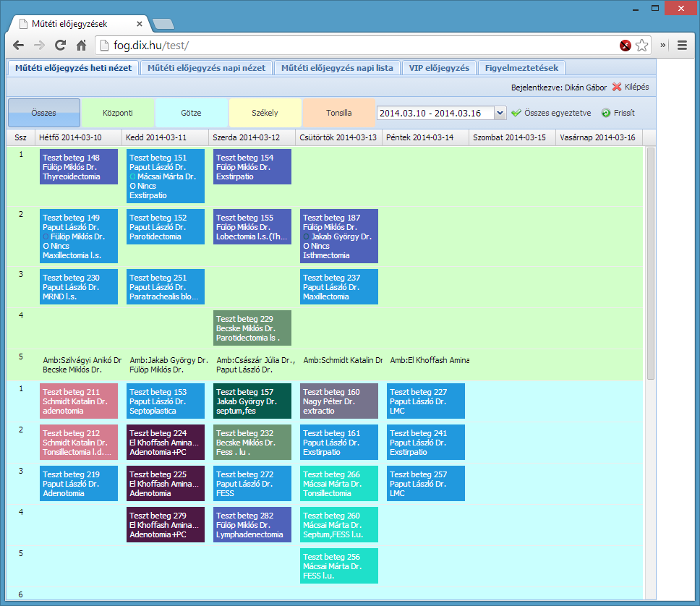Image resolution: width=700 pixels, height=606 pixels.
Task: Click the Frissít button label
Action: (624, 113)
